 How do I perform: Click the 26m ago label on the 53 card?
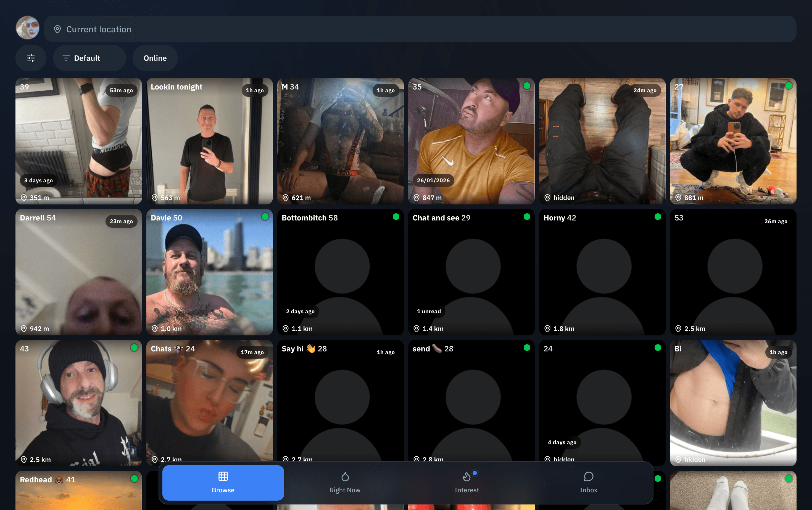[x=776, y=221]
